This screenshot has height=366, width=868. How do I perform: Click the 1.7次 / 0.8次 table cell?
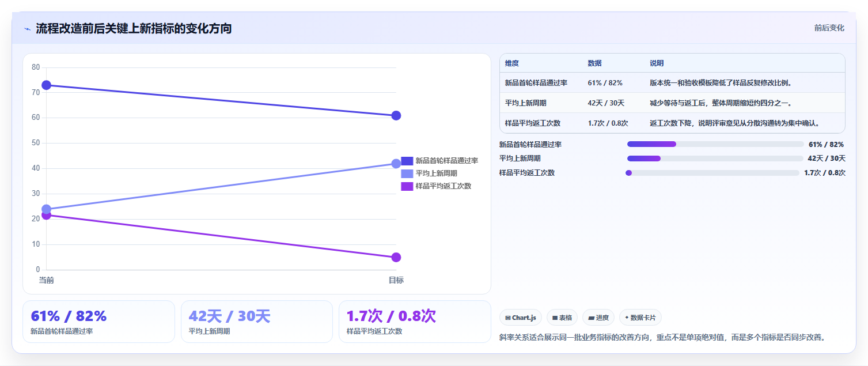(x=608, y=123)
